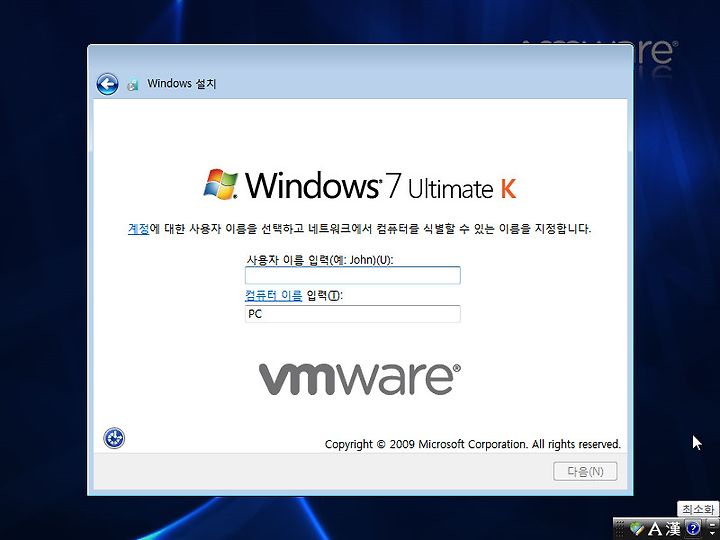This screenshot has width=720, height=540.
Task: Click the Windows 설치 title text
Action: 181,84
